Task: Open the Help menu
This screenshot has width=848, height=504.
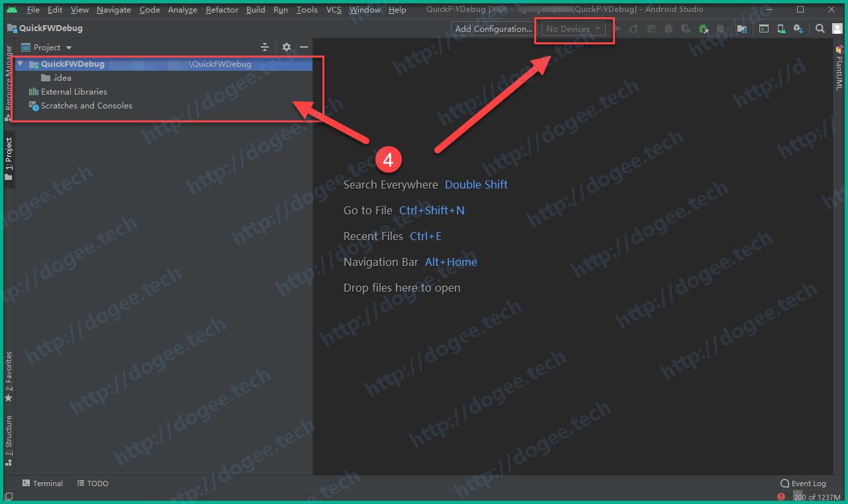Action: point(397,10)
